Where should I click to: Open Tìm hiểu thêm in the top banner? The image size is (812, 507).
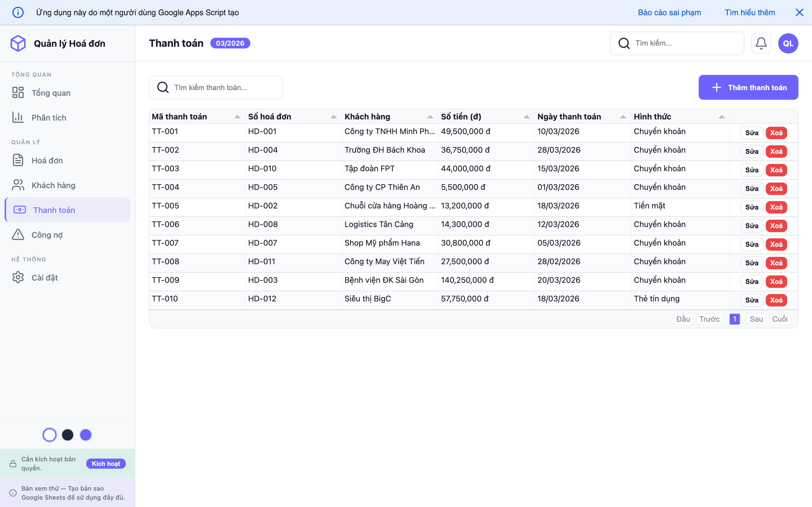click(750, 12)
